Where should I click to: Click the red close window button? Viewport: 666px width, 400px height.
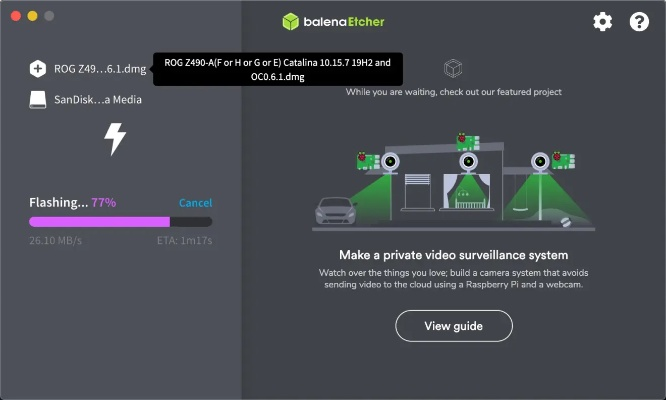pos(16,16)
